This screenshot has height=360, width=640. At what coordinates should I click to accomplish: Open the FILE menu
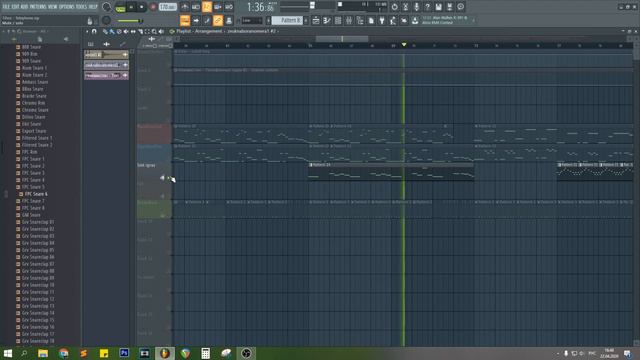pos(6,7)
